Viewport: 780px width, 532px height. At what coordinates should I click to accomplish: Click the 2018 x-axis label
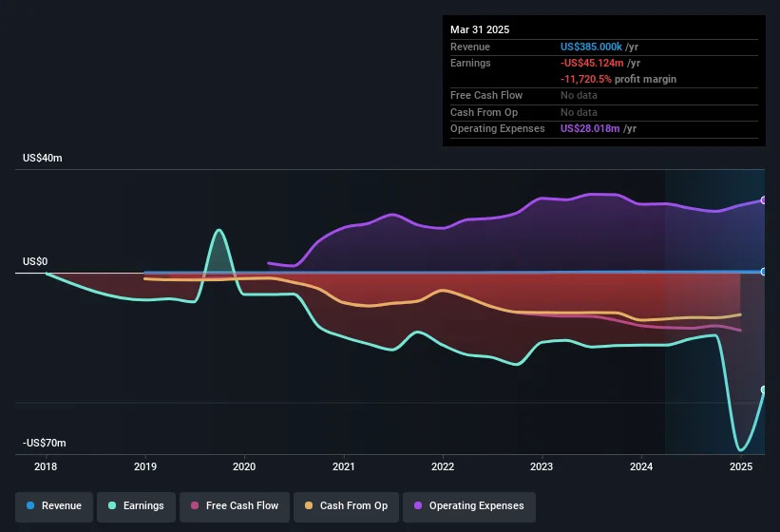tap(46, 466)
